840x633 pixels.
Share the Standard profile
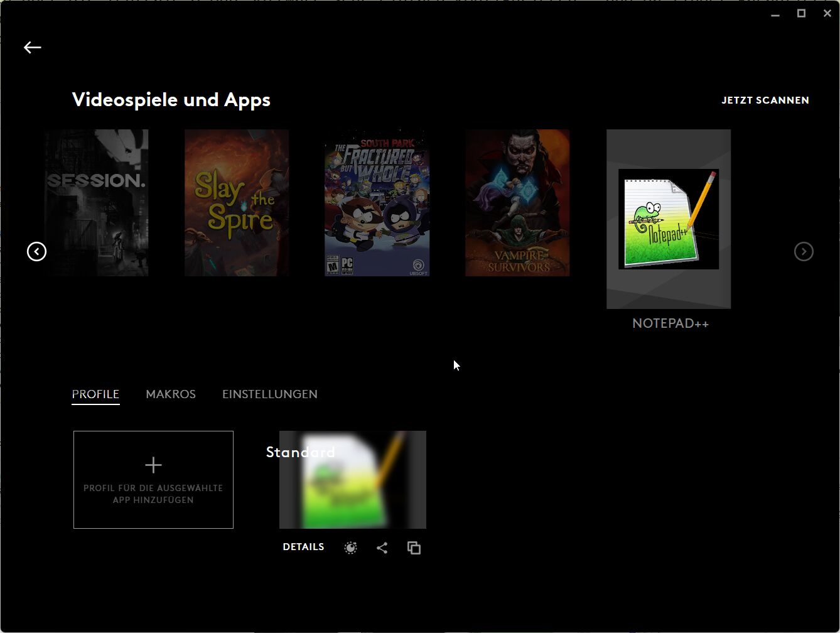[382, 548]
